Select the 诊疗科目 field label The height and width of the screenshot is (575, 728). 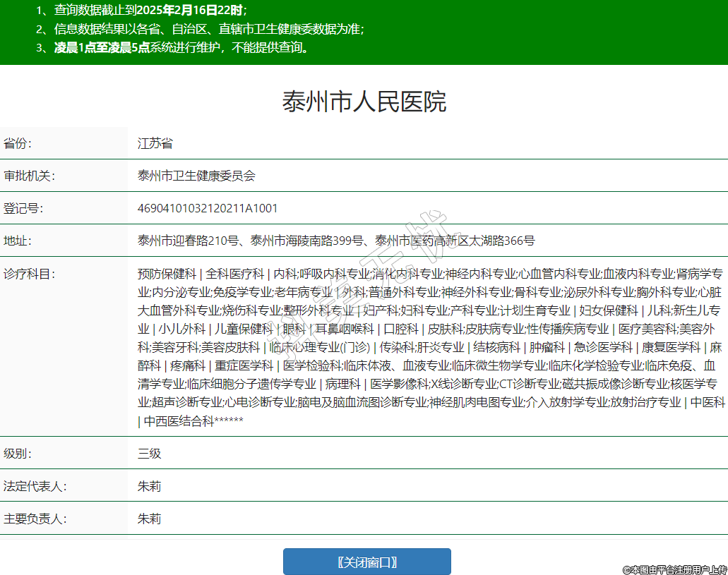click(29, 273)
